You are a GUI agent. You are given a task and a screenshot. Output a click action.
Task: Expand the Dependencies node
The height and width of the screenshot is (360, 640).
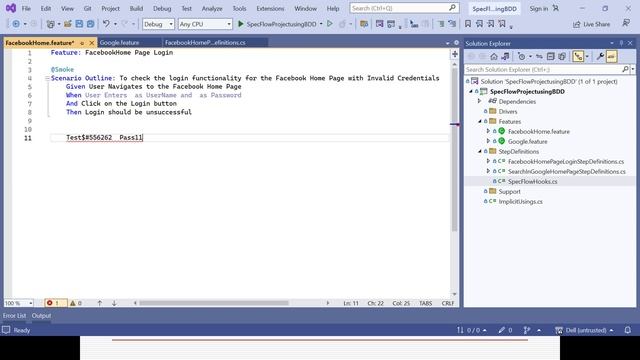point(480,101)
